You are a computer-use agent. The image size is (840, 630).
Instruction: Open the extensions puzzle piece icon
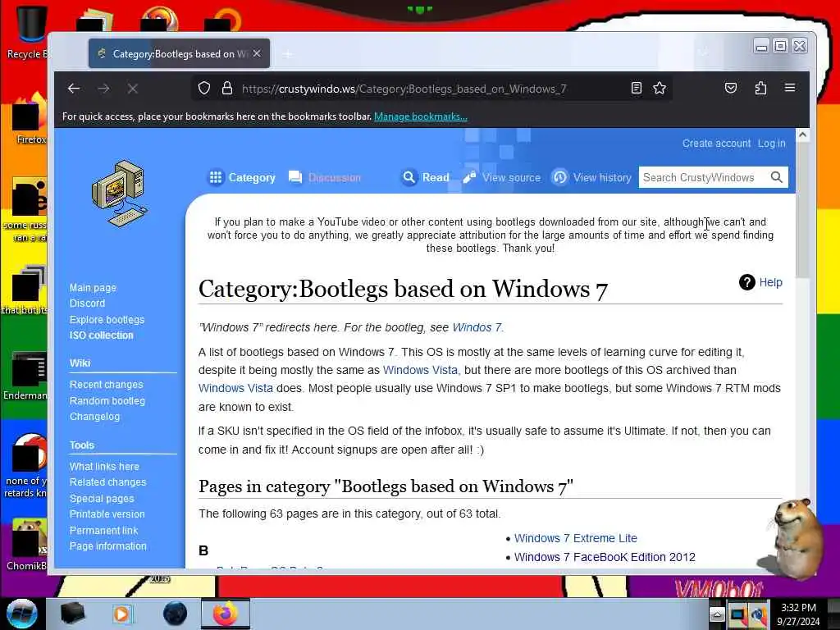point(760,88)
